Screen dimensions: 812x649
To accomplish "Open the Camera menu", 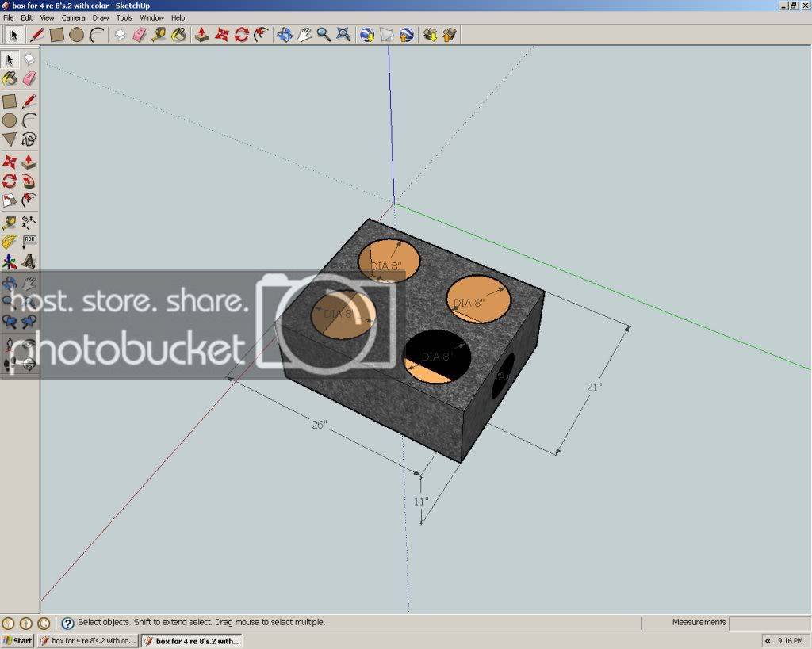I will coord(74,17).
